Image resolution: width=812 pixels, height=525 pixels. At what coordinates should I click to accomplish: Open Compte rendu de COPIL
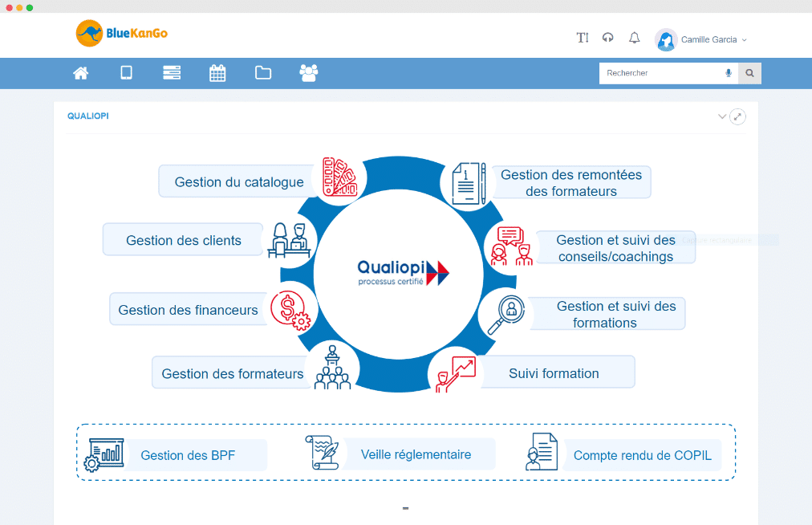642,455
